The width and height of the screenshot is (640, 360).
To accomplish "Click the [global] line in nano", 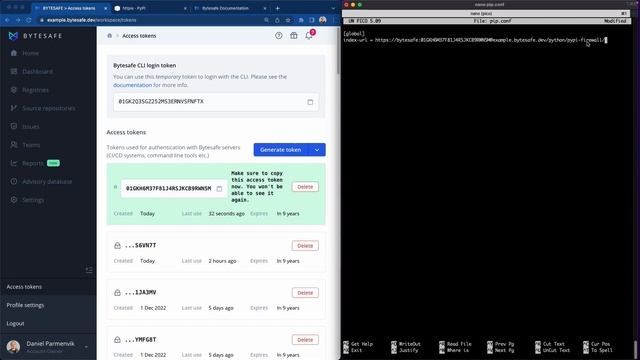I will (x=354, y=34).
